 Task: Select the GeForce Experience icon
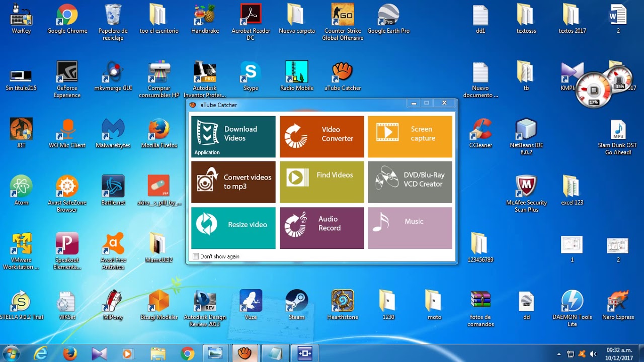(67, 80)
